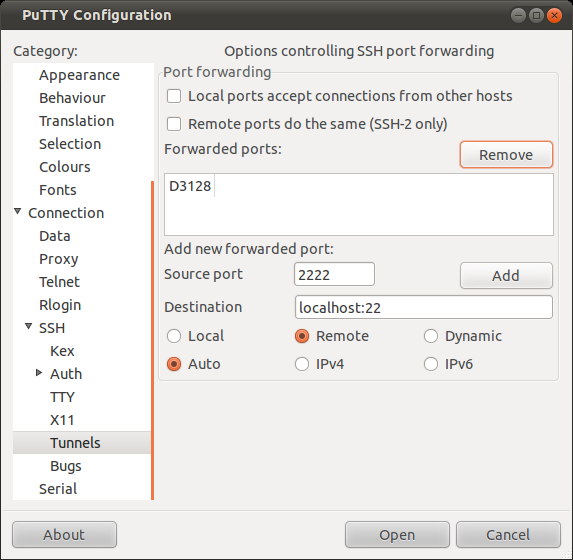The width and height of the screenshot is (573, 560).
Task: Select the SSH category label
Action: click(x=52, y=328)
